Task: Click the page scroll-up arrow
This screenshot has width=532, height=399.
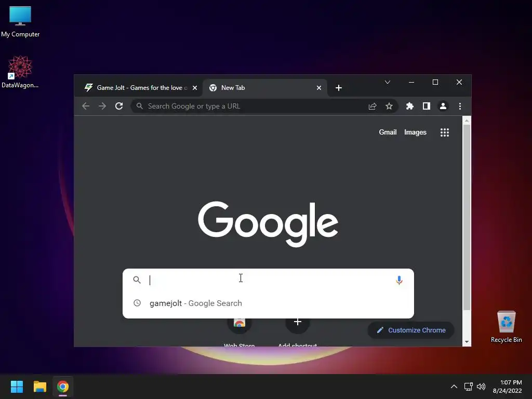Action: coord(467,121)
